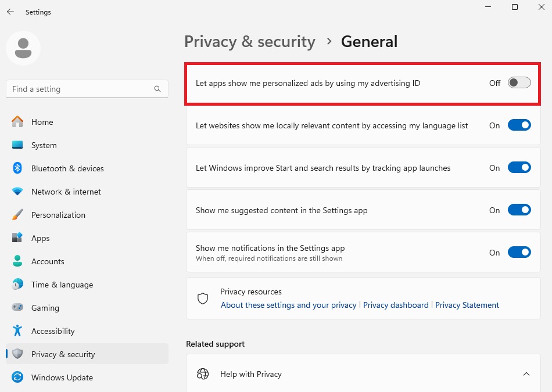The image size is (552, 392).
Task: Turn on personalized ads advertising ID toggle
Action: pos(519,83)
